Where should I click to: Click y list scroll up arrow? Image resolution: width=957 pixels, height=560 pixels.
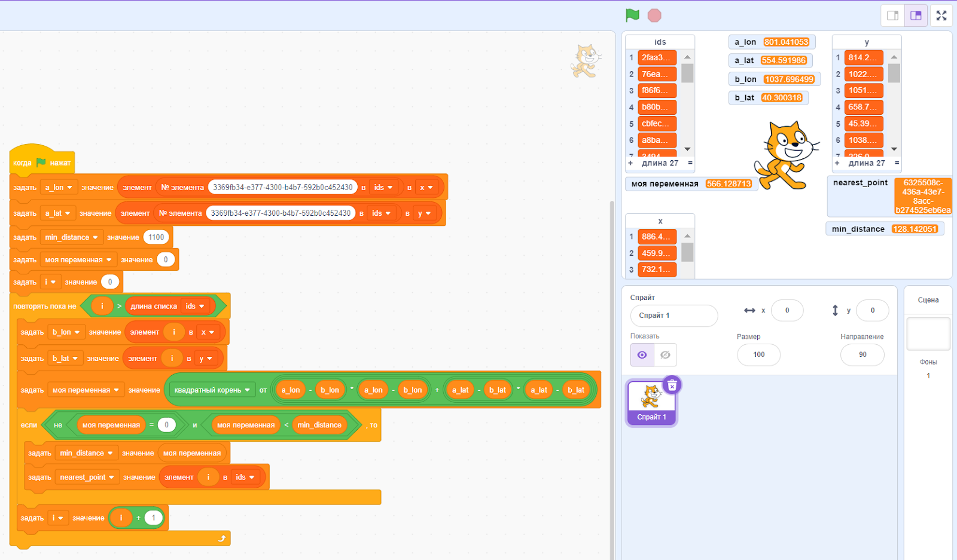point(894,57)
